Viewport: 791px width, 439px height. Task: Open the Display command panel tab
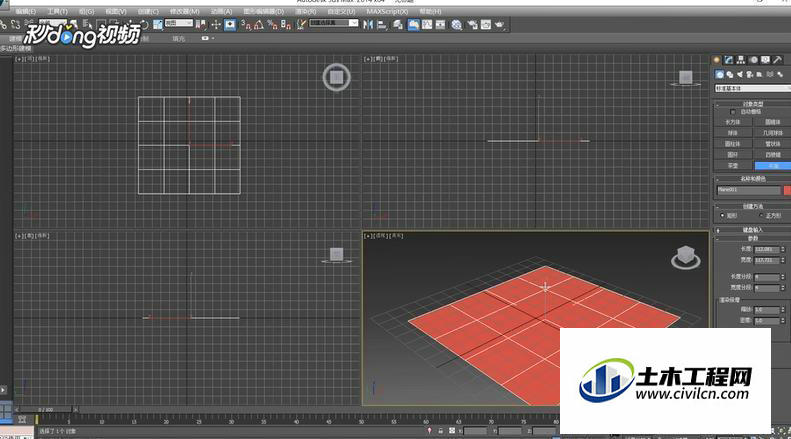click(x=766, y=60)
